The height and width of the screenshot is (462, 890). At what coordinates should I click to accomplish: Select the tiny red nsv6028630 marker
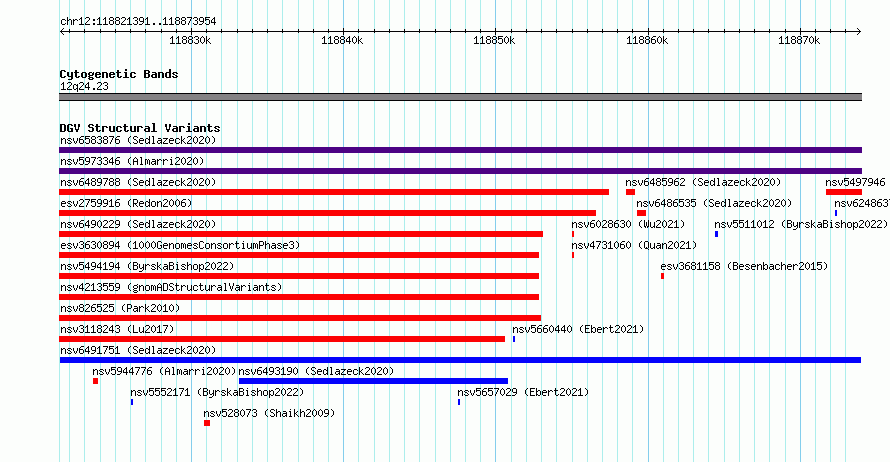click(573, 234)
